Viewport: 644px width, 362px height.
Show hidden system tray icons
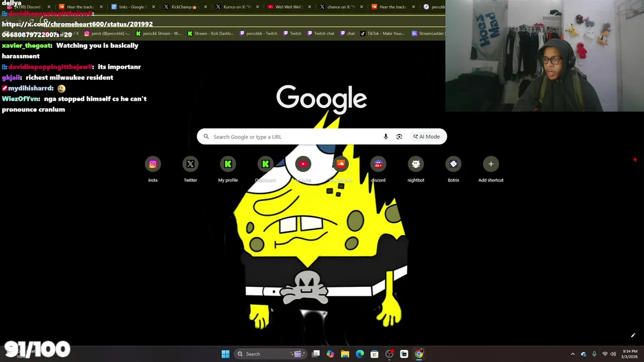pos(573,354)
